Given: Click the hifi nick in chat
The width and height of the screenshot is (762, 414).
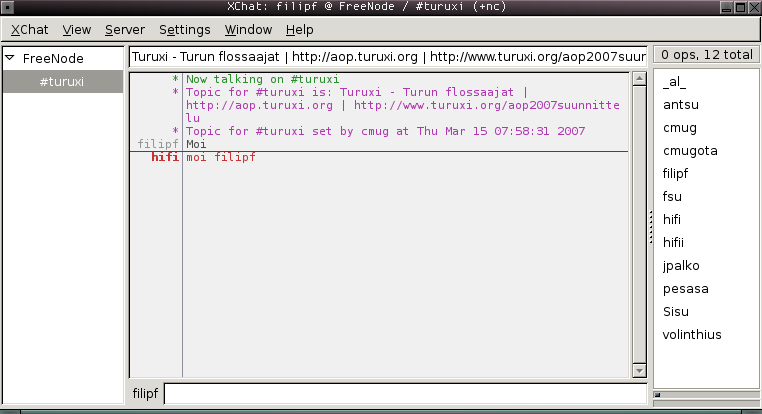Looking at the screenshot, I should pyautogui.click(x=165, y=157).
